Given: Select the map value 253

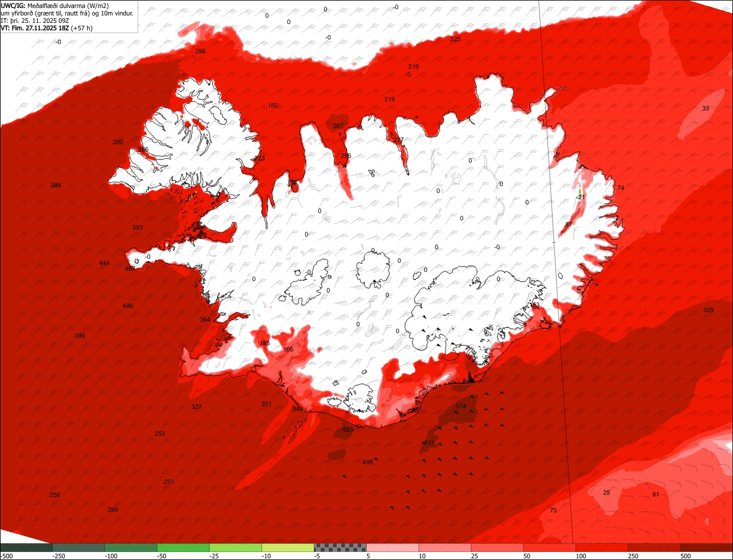Looking at the screenshot, I should [160, 434].
